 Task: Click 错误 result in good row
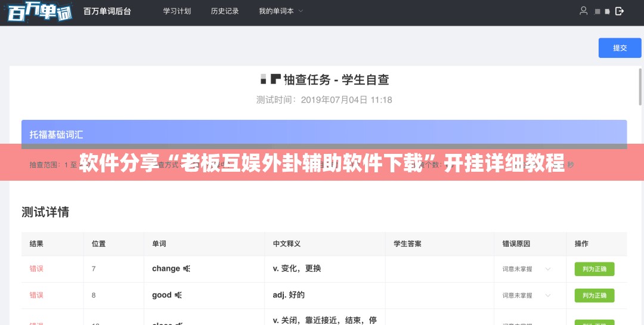36,295
